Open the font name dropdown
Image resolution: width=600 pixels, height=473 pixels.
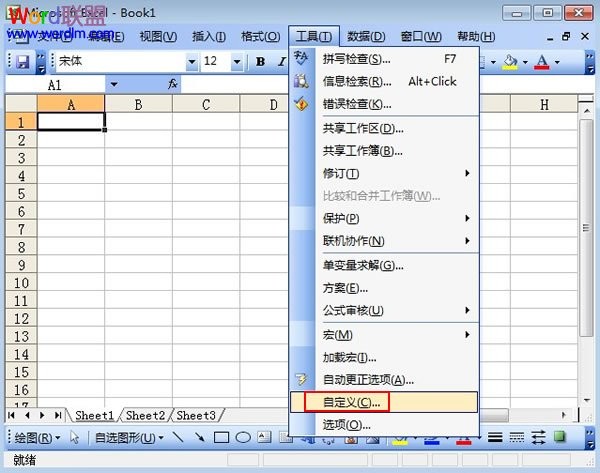click(x=192, y=62)
